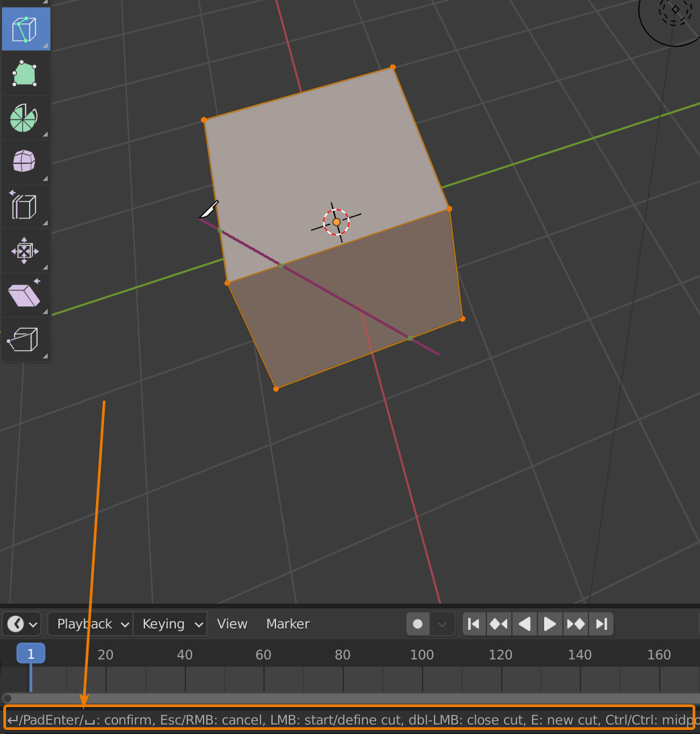Pick the Shrink/Fatten tool

(x=25, y=251)
